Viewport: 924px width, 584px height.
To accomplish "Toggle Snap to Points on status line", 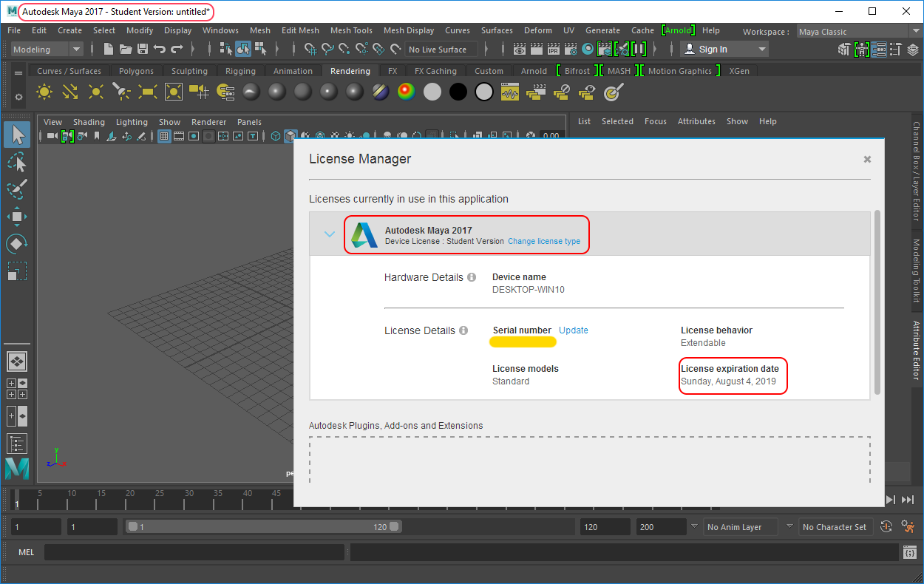I will [x=344, y=50].
